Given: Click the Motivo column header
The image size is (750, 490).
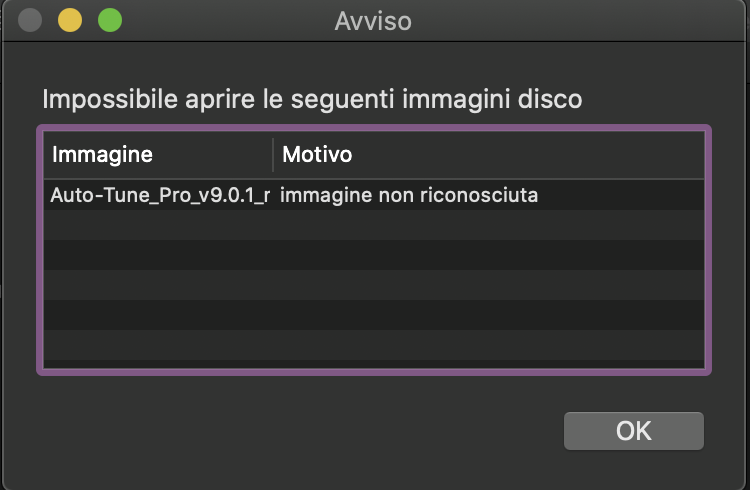Looking at the screenshot, I should click(317, 155).
